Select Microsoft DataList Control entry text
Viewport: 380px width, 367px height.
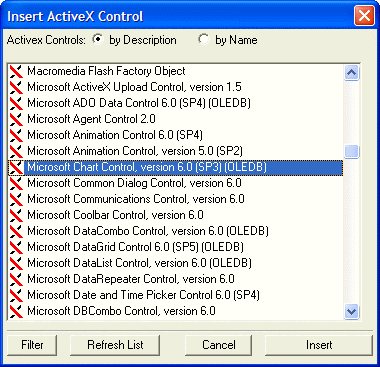point(139,263)
